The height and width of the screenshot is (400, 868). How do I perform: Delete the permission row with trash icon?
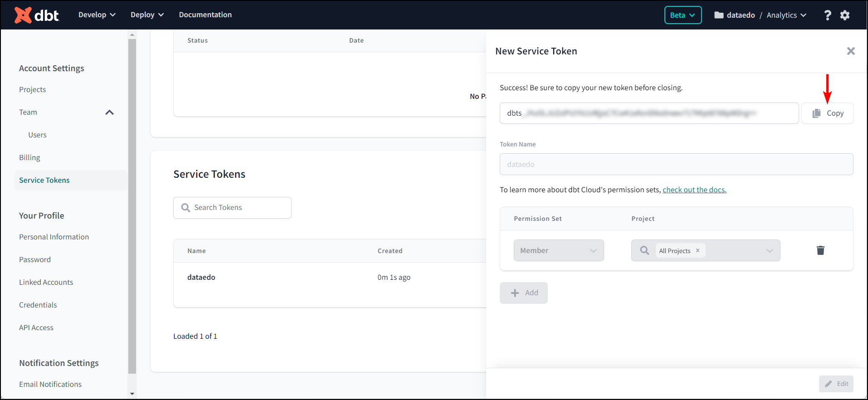(x=820, y=250)
